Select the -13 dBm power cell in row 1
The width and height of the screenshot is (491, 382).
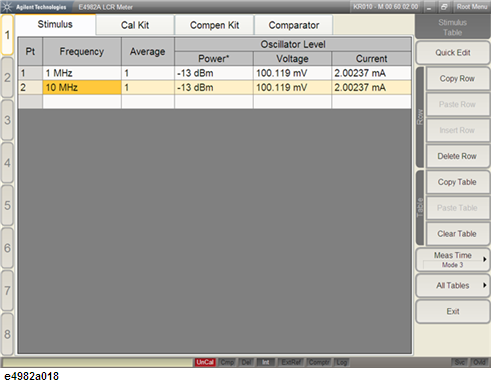coord(214,73)
